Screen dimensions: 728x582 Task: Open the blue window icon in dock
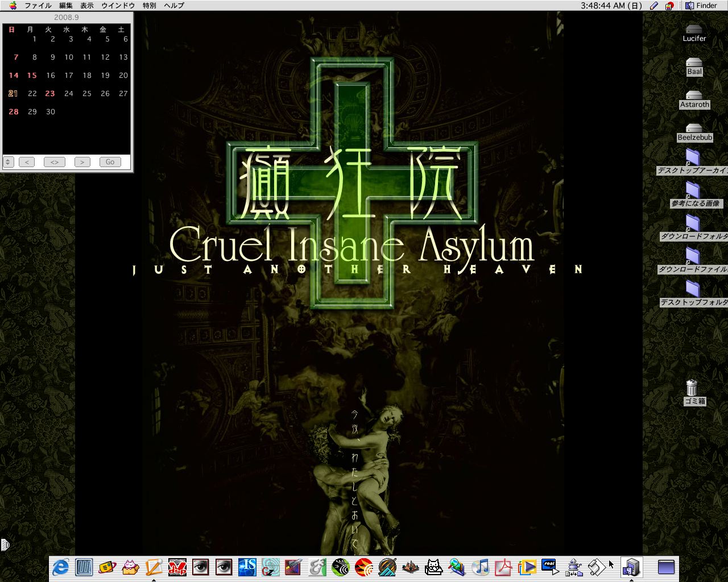coord(666,567)
